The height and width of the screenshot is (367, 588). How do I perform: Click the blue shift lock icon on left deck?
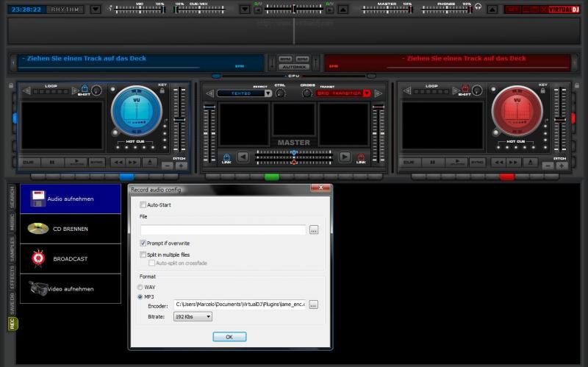click(x=85, y=89)
